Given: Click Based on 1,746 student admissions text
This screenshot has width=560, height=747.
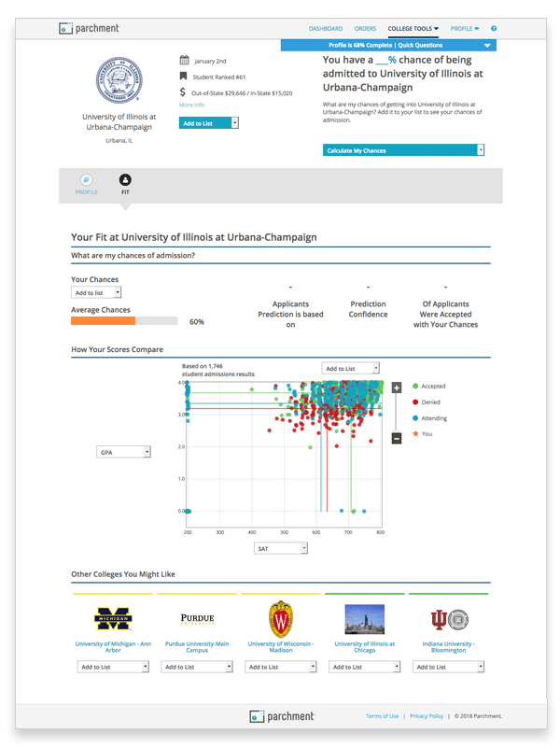Looking at the screenshot, I should 218,370.
